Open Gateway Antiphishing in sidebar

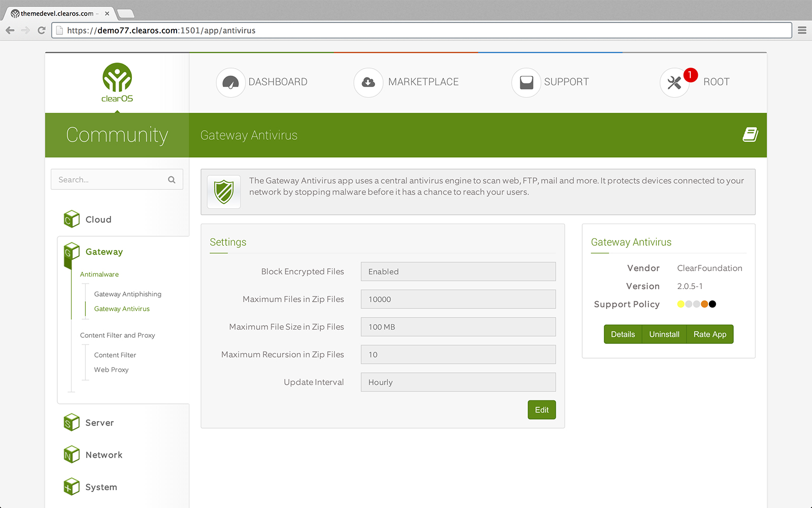point(128,294)
